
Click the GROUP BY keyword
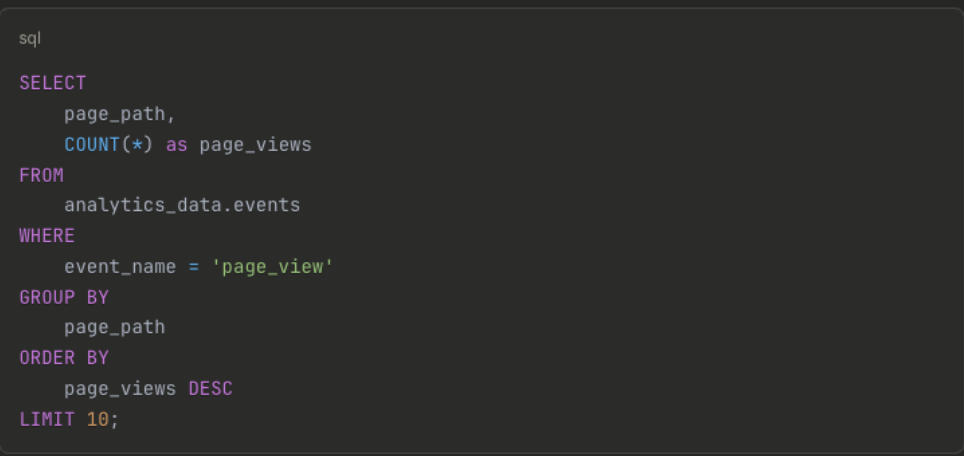(64, 297)
